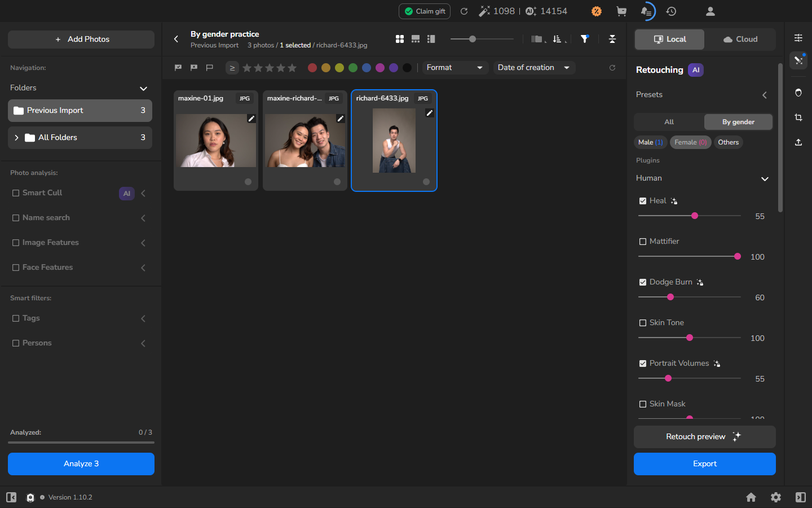Click the Retouch preview button

tap(705, 437)
